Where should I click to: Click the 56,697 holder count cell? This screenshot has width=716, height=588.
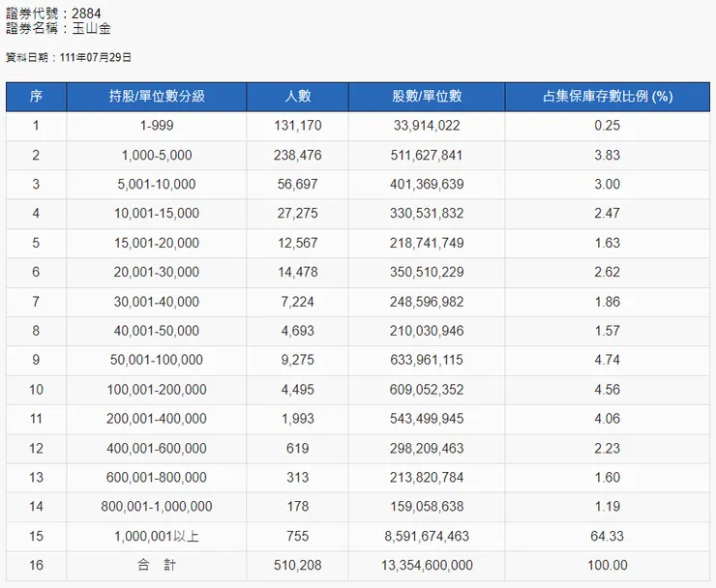[x=297, y=184]
